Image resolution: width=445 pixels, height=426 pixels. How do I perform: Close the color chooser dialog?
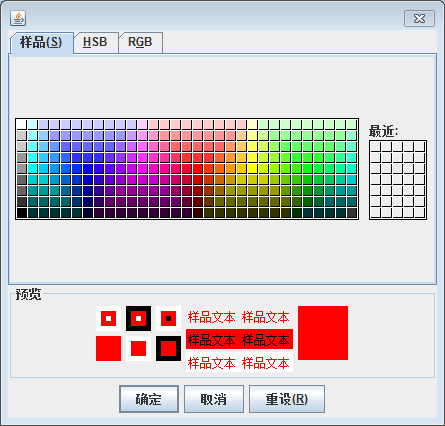coord(419,18)
